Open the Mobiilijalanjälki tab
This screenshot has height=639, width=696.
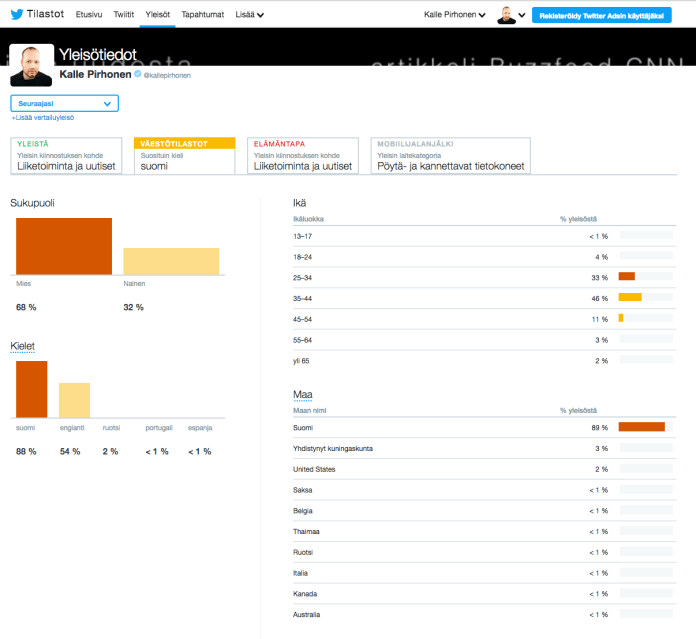(x=450, y=156)
